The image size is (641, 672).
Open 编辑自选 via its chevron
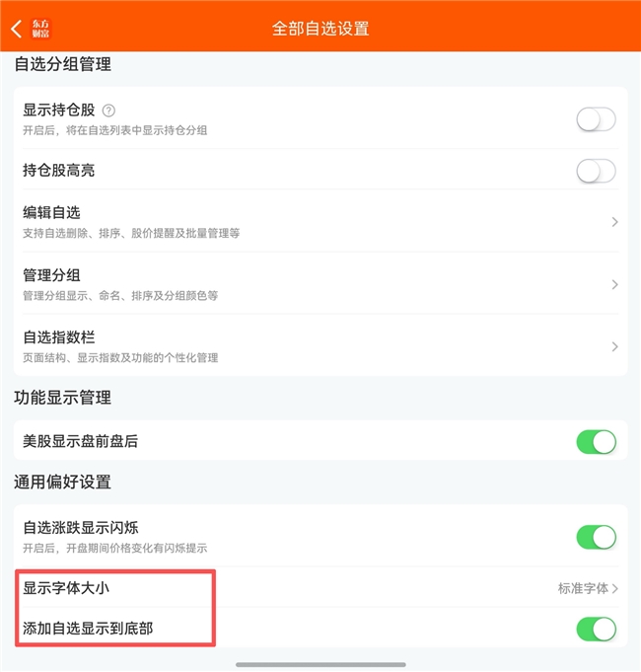pyautogui.click(x=615, y=222)
